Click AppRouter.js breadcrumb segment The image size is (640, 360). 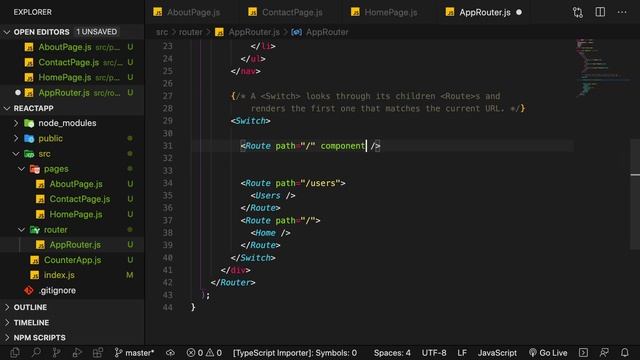coord(247,32)
